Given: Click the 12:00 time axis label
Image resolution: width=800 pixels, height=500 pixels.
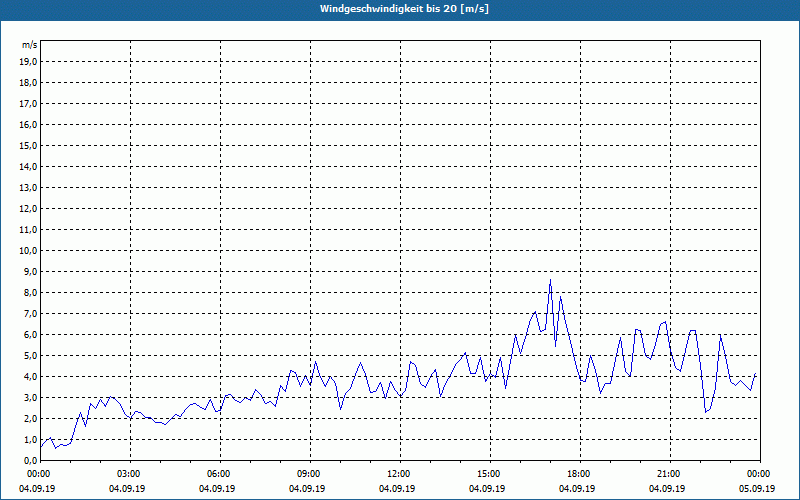Looking at the screenshot, I should coord(399,474).
